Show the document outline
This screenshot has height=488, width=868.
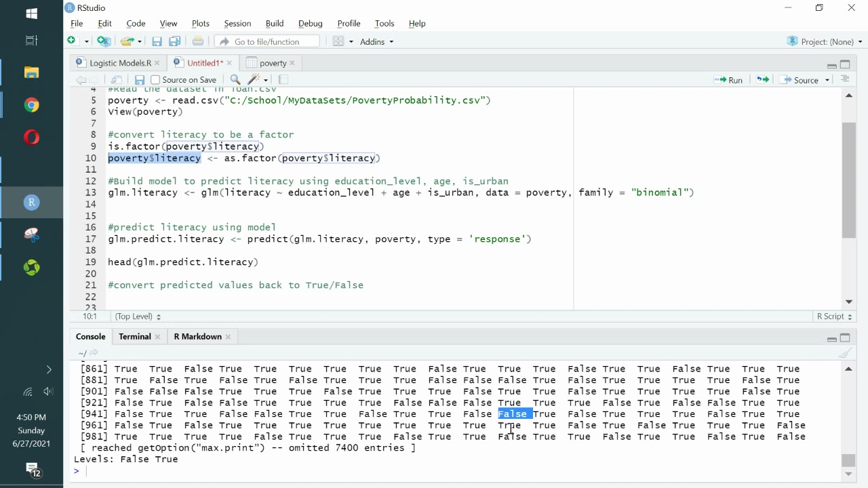(845, 79)
